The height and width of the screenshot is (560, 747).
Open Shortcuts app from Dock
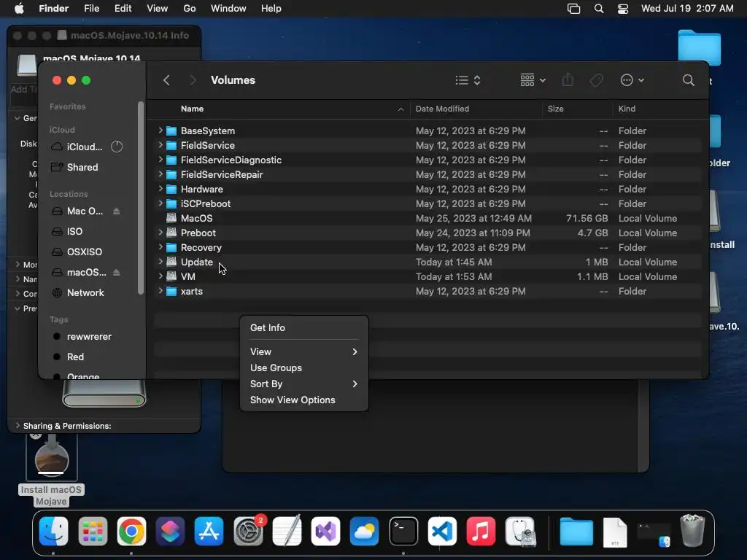(170, 531)
